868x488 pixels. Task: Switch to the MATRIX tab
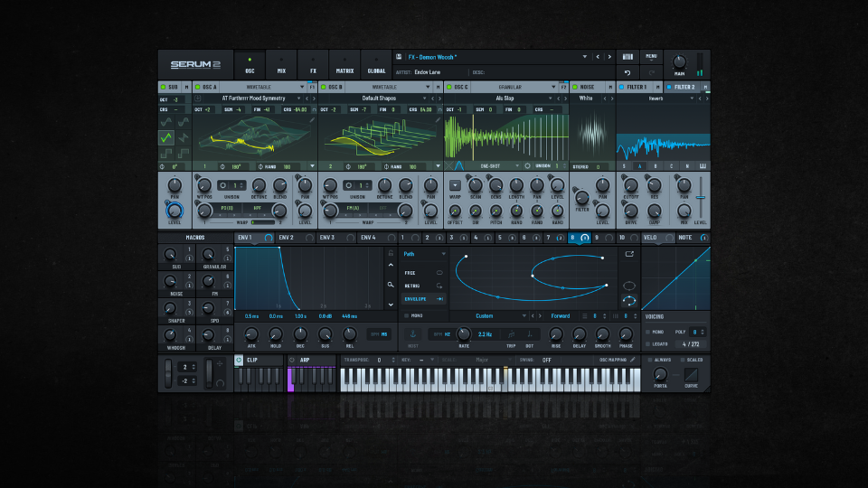344,65
